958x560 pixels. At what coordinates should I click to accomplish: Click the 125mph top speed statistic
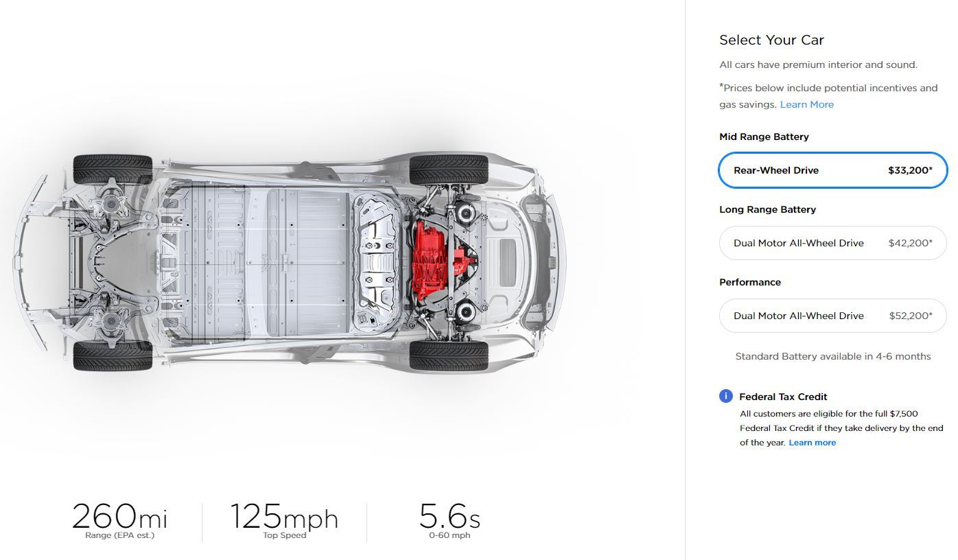284,520
